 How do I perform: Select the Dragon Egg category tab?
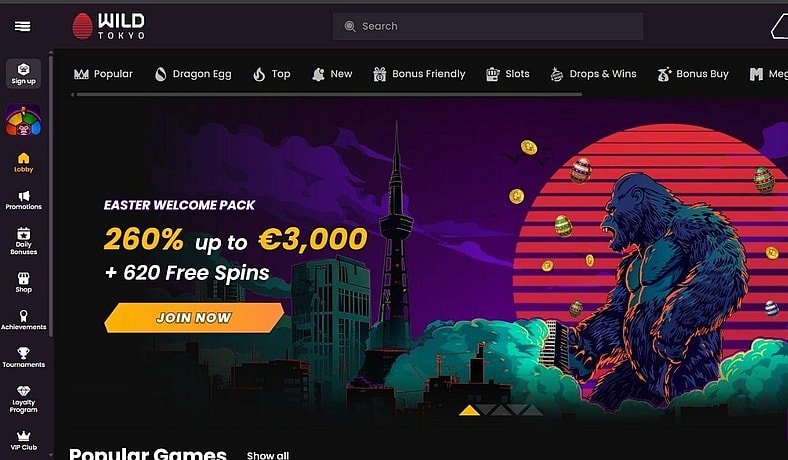[193, 74]
